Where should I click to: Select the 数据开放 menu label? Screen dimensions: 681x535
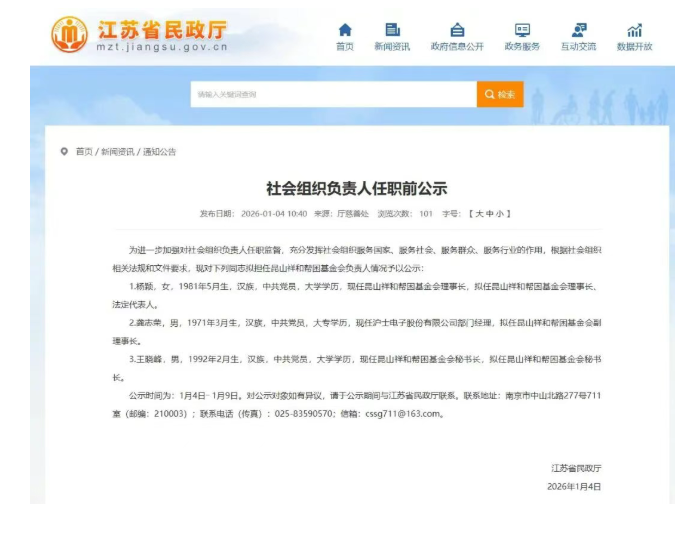point(634,47)
